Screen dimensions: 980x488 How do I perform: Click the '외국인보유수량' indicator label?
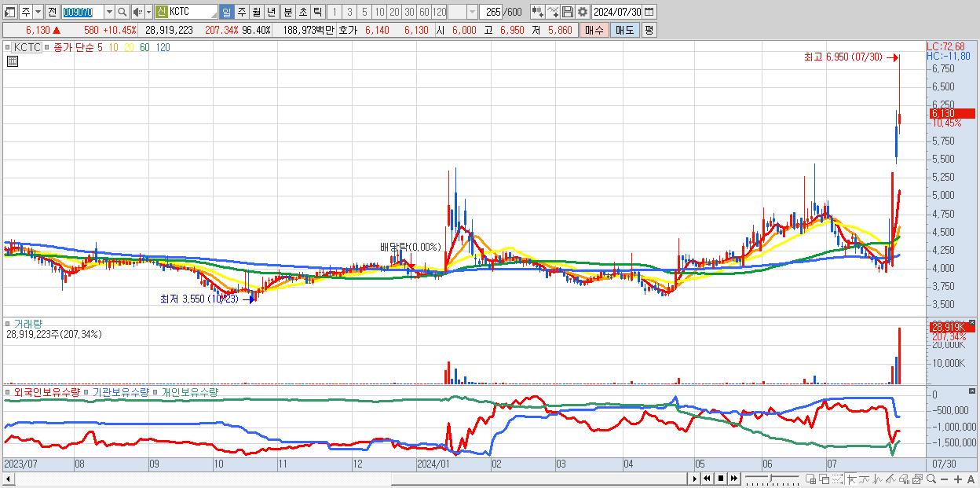47,392
